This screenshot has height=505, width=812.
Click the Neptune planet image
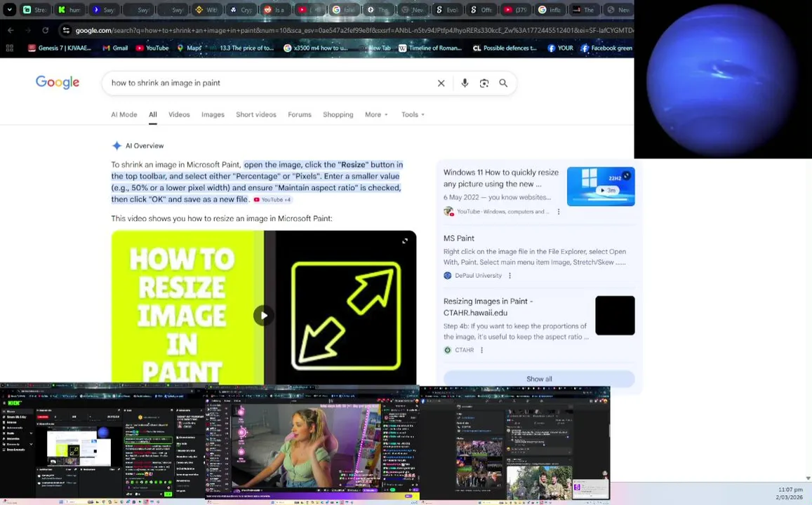click(x=722, y=79)
